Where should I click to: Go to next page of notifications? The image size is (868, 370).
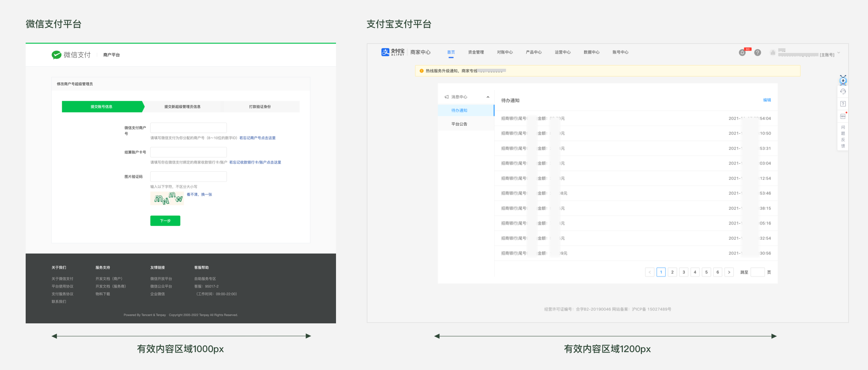(729, 272)
